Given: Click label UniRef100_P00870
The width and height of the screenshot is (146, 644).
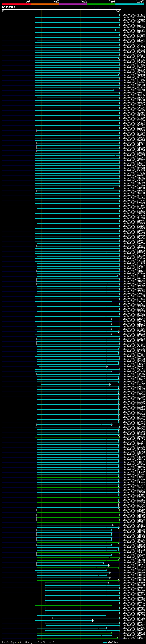Looking at the screenshot, I should click(133, 570).
